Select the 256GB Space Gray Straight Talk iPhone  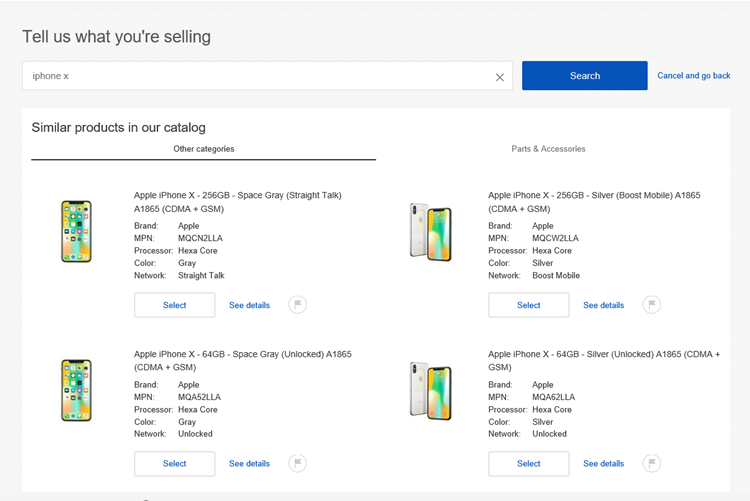174,305
